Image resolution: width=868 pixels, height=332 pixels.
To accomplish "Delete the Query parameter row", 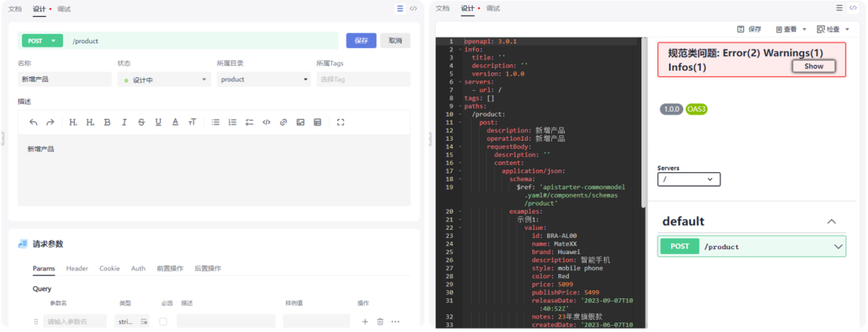I will point(380,322).
